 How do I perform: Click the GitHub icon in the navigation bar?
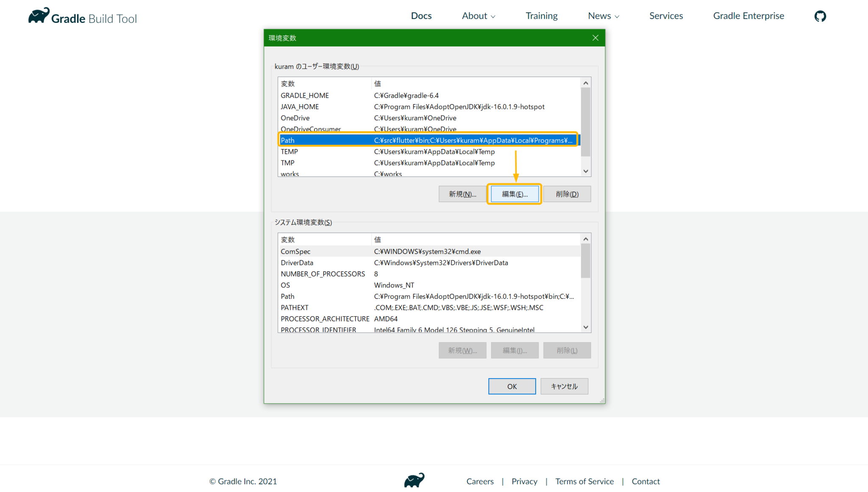[x=820, y=16]
